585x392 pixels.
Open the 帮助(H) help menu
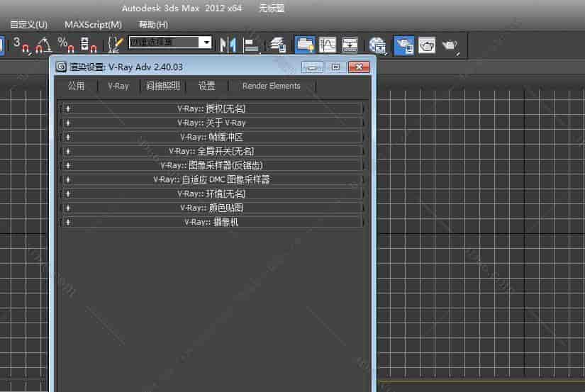153,24
